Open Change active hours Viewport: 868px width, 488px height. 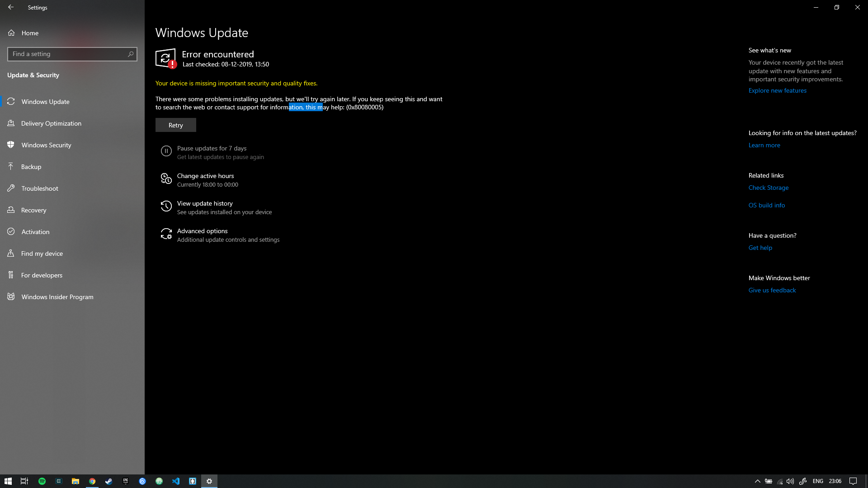click(206, 176)
